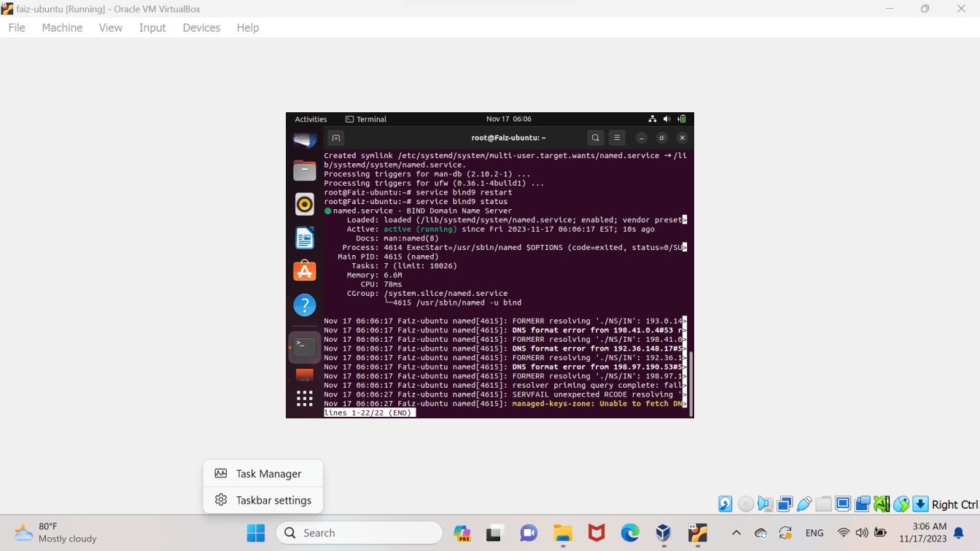Click the OneDrive cloud tray icon
Screen dimensions: 980x551
(x=761, y=533)
